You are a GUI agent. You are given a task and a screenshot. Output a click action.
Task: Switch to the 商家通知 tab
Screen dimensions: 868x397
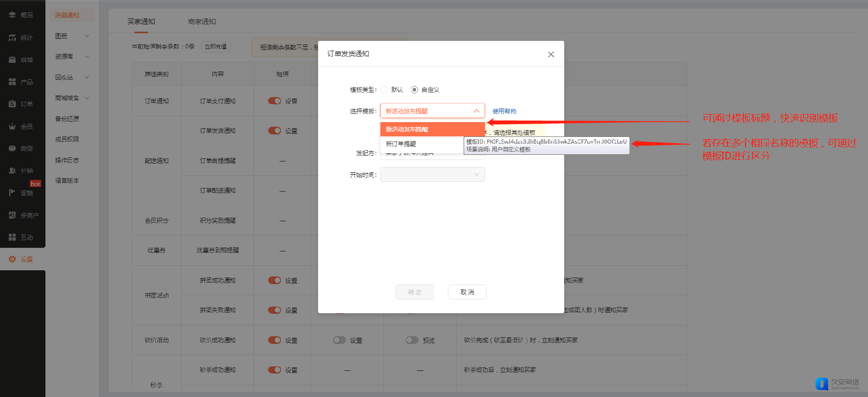[x=202, y=21]
